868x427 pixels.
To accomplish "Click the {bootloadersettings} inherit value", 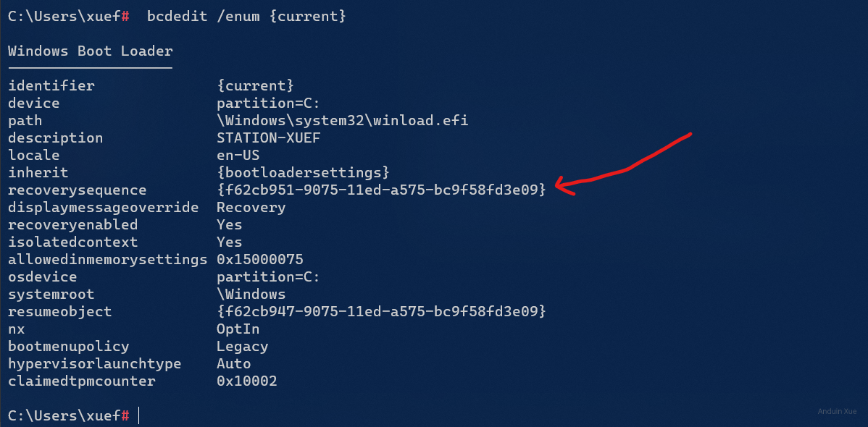I will (x=303, y=172).
